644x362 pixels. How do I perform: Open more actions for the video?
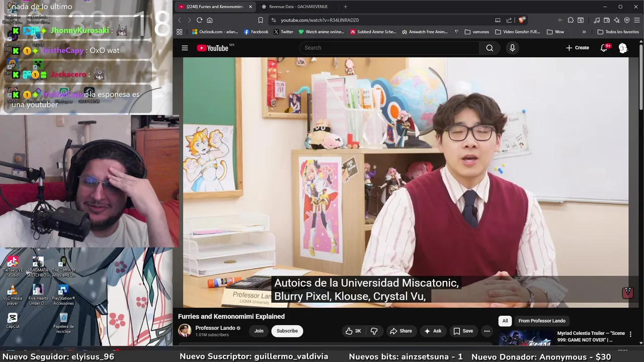[487, 331]
